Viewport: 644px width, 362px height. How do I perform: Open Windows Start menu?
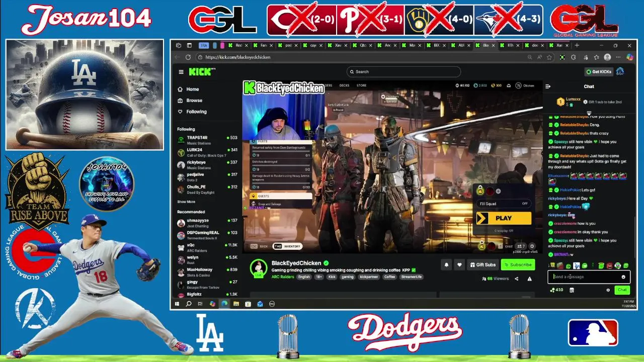click(177, 304)
